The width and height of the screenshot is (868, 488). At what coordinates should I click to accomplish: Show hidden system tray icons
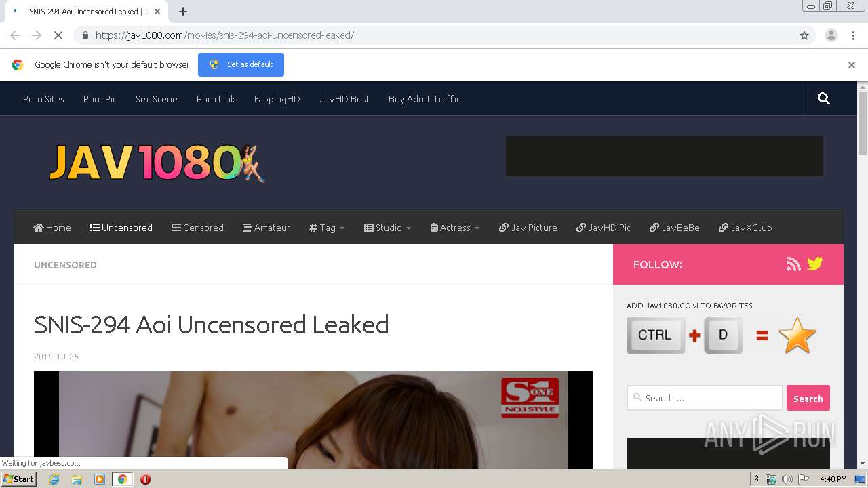tap(756, 479)
